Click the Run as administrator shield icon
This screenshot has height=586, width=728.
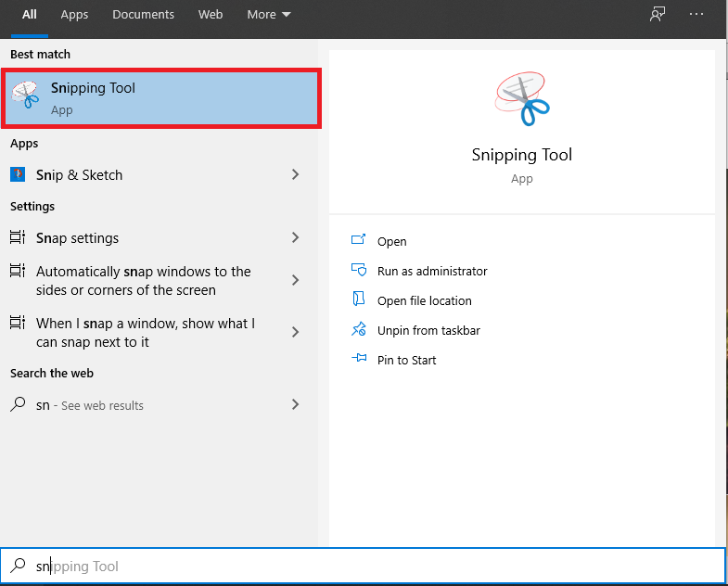click(359, 271)
